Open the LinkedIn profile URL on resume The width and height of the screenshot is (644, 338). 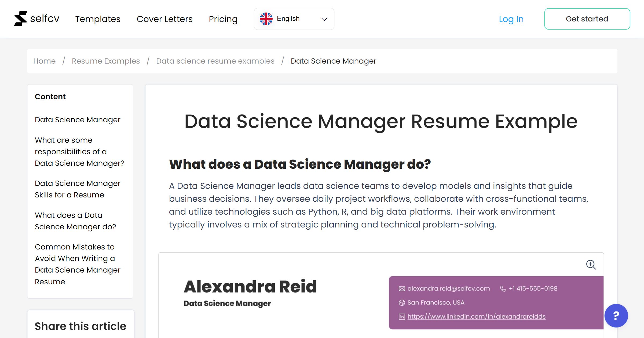(476, 317)
